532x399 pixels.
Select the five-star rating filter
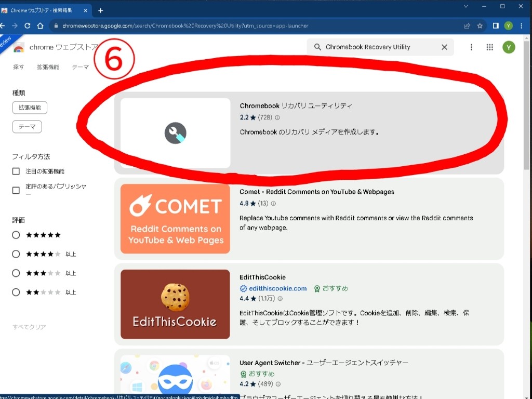pos(16,235)
